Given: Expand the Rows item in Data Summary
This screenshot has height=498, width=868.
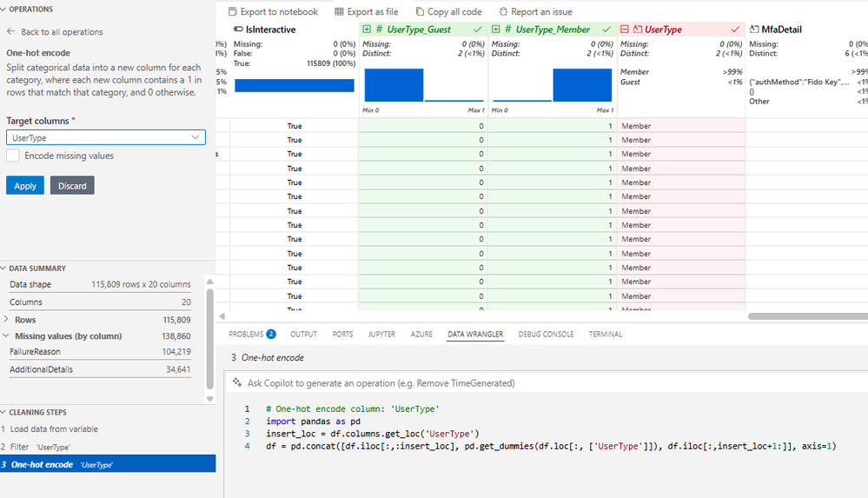Looking at the screenshot, I should point(7,320).
